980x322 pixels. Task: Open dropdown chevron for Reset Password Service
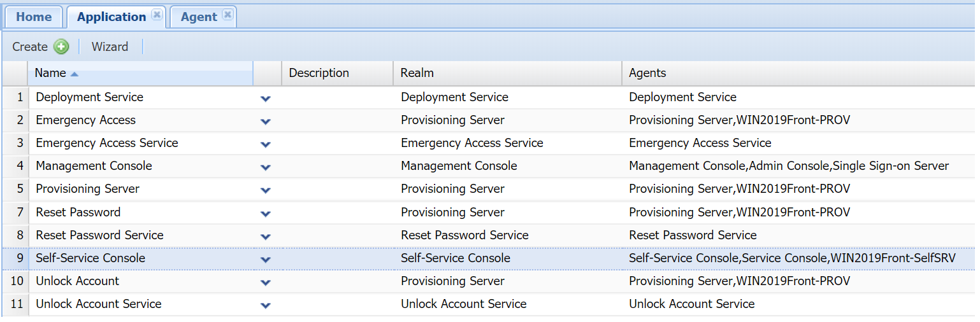click(x=266, y=237)
